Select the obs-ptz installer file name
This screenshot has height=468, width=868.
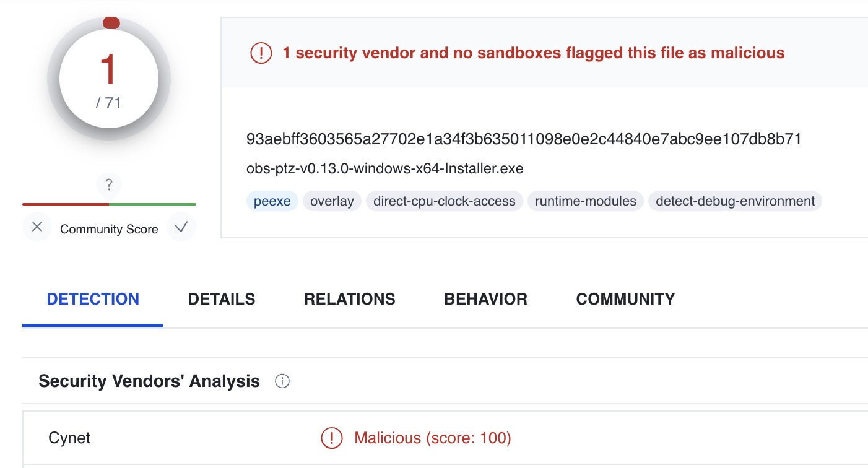coord(384,168)
